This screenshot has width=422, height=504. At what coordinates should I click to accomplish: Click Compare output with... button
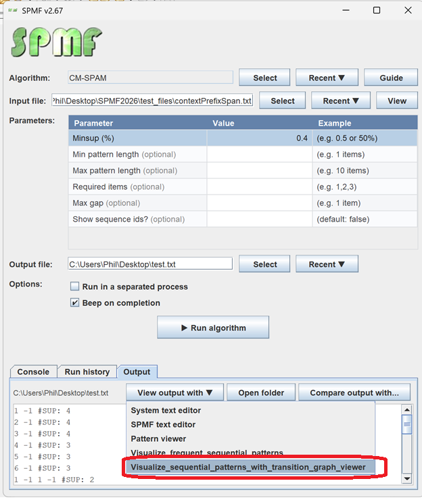point(354,393)
